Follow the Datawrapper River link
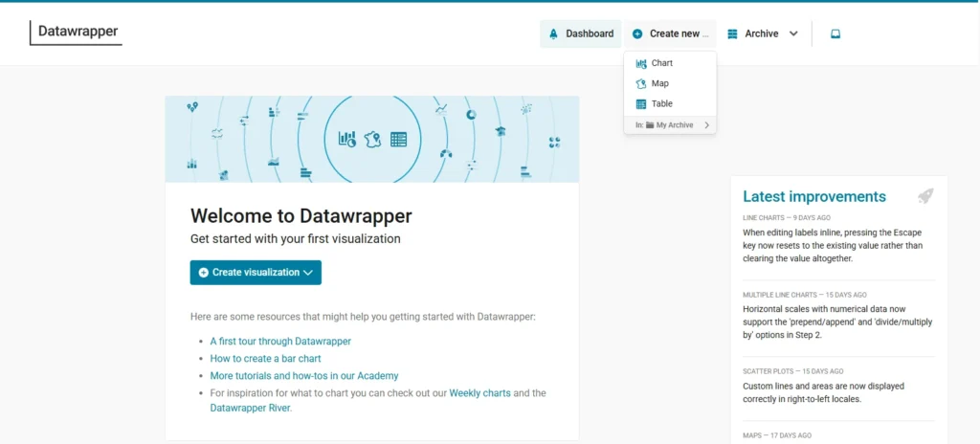The height and width of the screenshot is (444, 980). pos(251,408)
